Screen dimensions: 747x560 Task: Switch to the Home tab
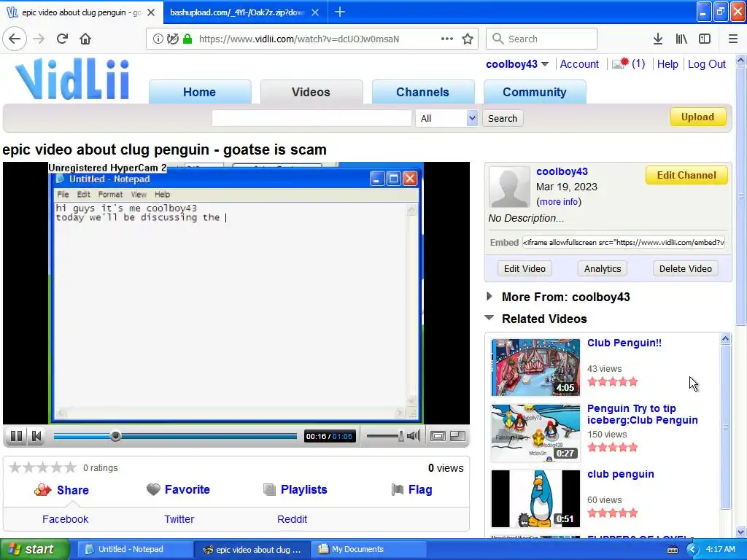(x=200, y=92)
